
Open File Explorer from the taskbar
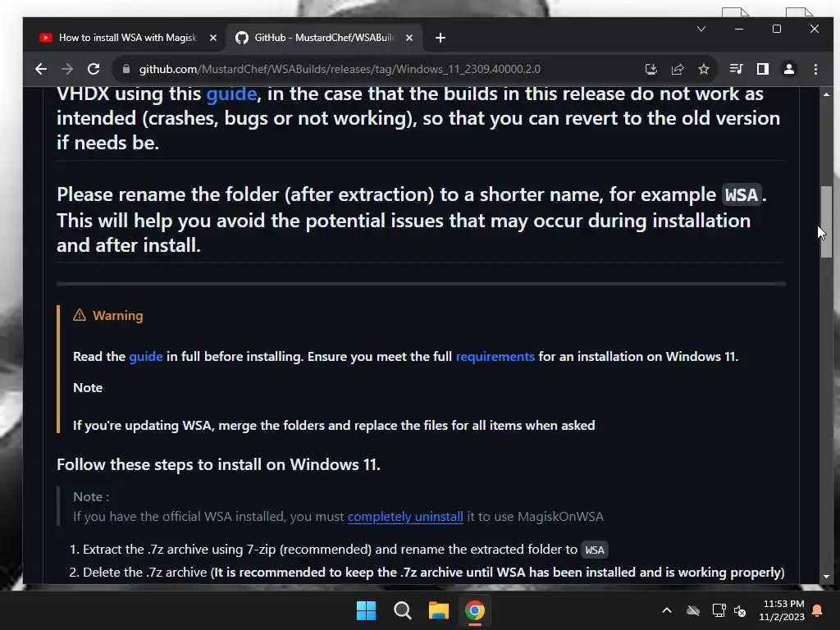(439, 610)
